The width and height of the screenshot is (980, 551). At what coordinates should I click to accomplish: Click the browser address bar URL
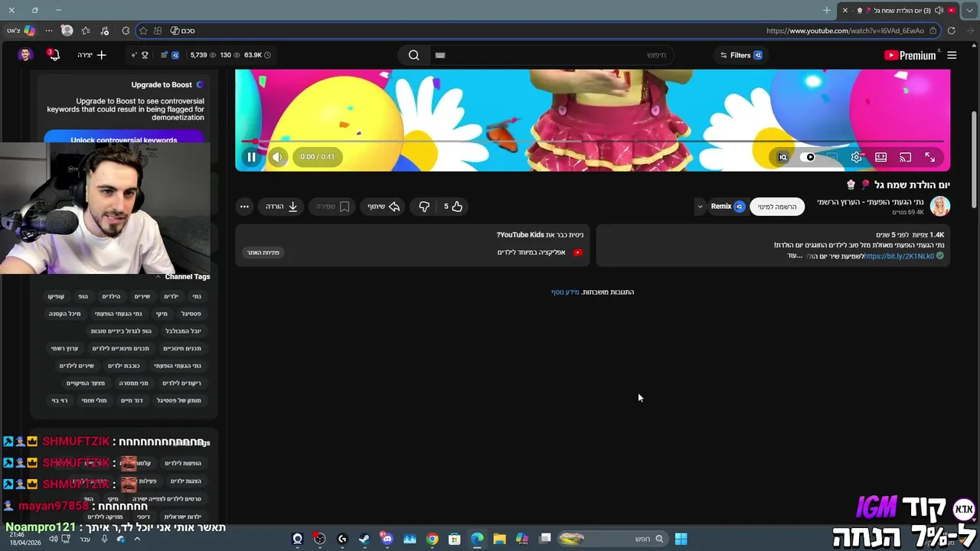(845, 31)
